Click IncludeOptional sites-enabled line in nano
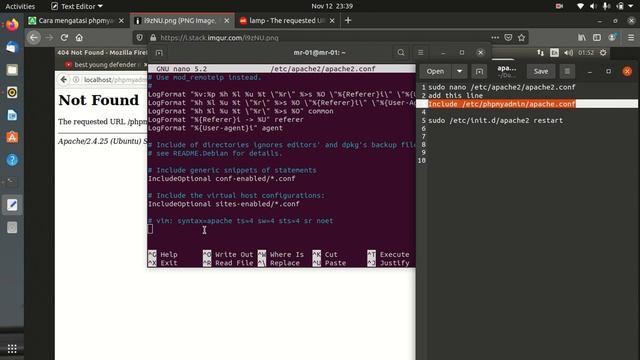640x360 pixels. (x=224, y=204)
